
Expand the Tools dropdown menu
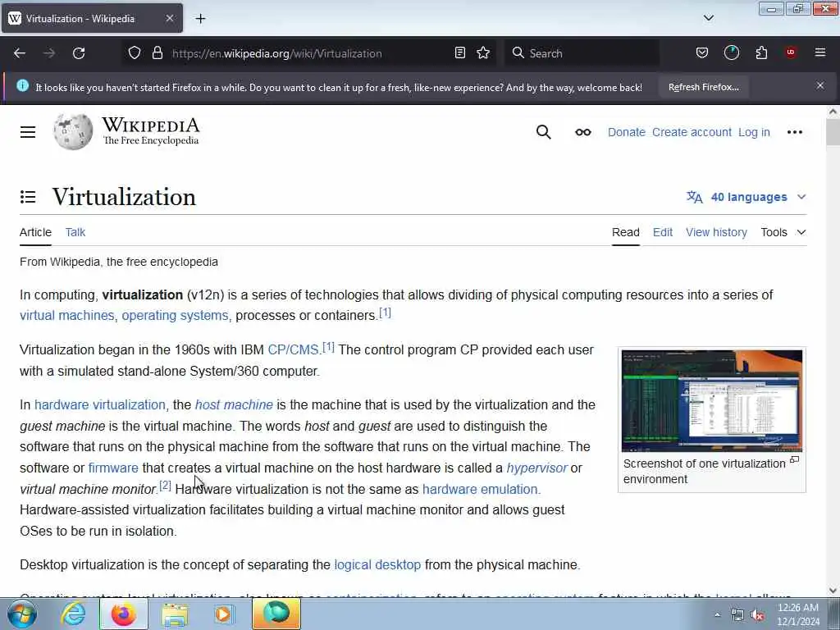tap(783, 232)
